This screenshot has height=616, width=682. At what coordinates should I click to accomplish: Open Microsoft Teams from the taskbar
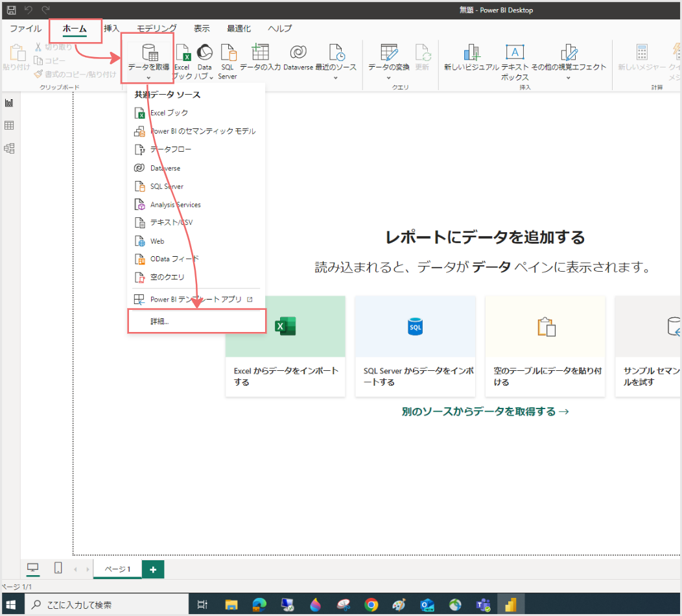pos(483,605)
